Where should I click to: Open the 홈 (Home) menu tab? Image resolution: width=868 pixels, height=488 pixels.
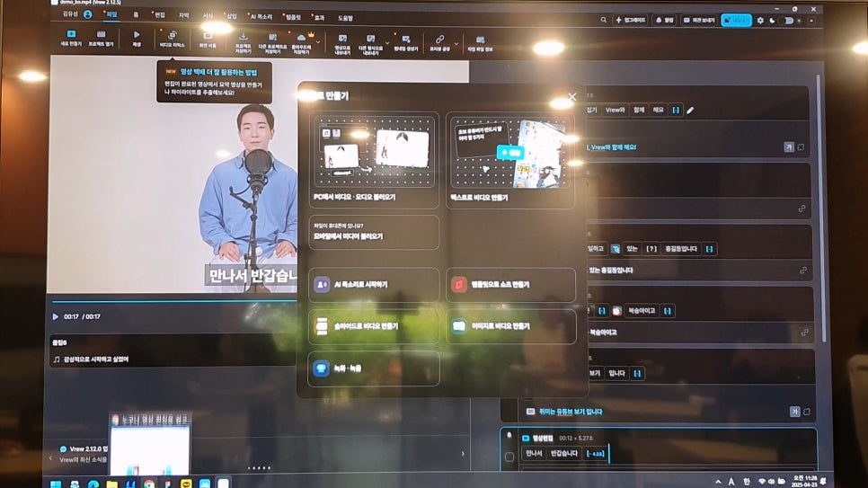pos(136,15)
